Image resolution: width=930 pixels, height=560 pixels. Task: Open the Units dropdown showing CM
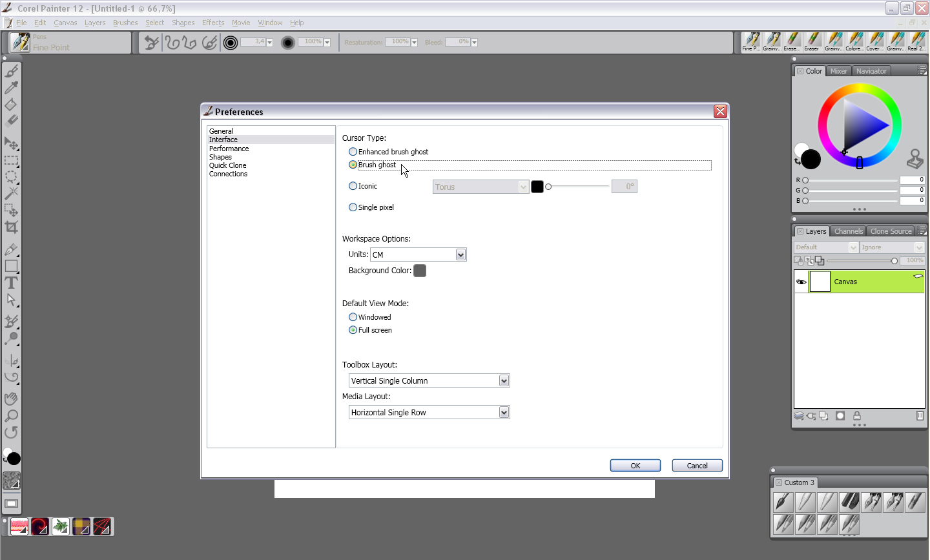coord(460,254)
